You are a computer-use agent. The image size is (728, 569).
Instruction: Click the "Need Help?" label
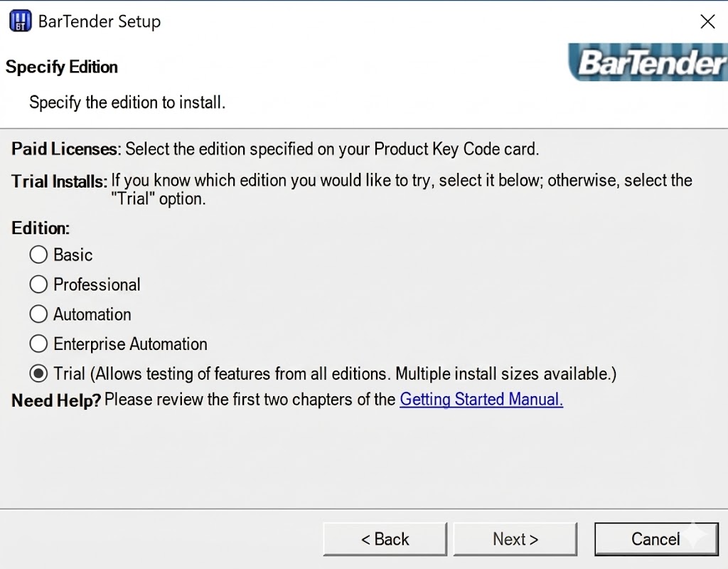55,400
